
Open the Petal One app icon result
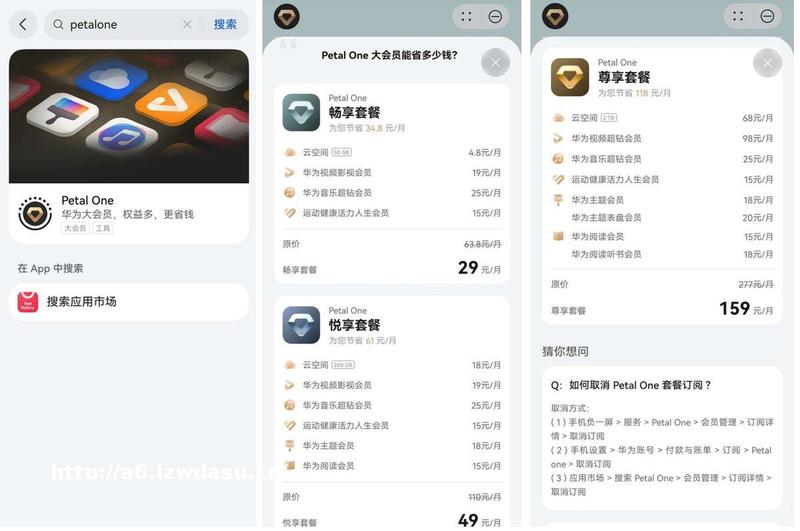[35, 213]
